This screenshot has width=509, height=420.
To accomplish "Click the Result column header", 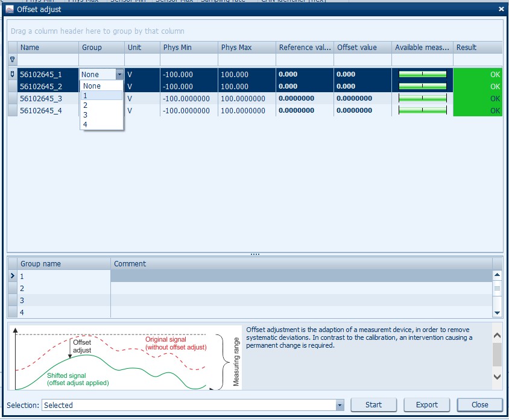I will tap(478, 48).
